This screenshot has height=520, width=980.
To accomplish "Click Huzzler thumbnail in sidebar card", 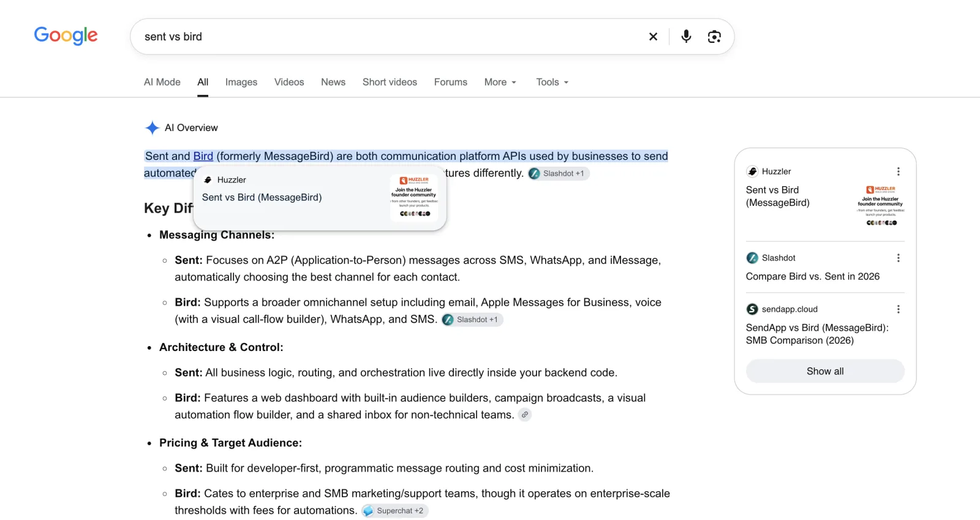I will pos(881,206).
